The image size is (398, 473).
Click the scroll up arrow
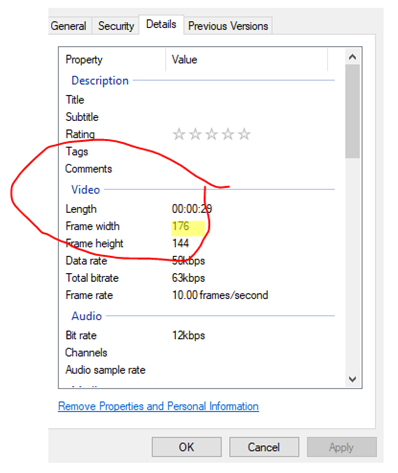tap(352, 57)
